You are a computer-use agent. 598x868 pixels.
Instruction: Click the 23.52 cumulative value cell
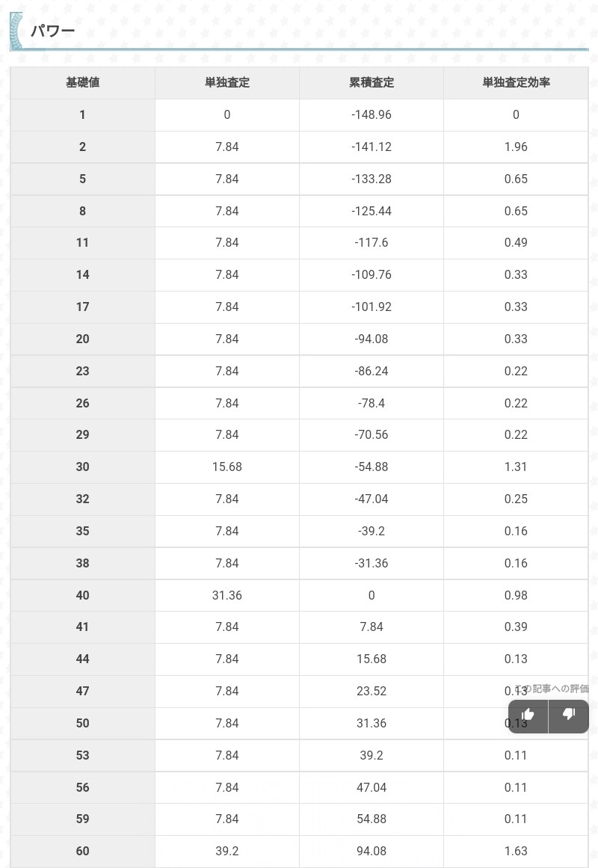coord(372,692)
